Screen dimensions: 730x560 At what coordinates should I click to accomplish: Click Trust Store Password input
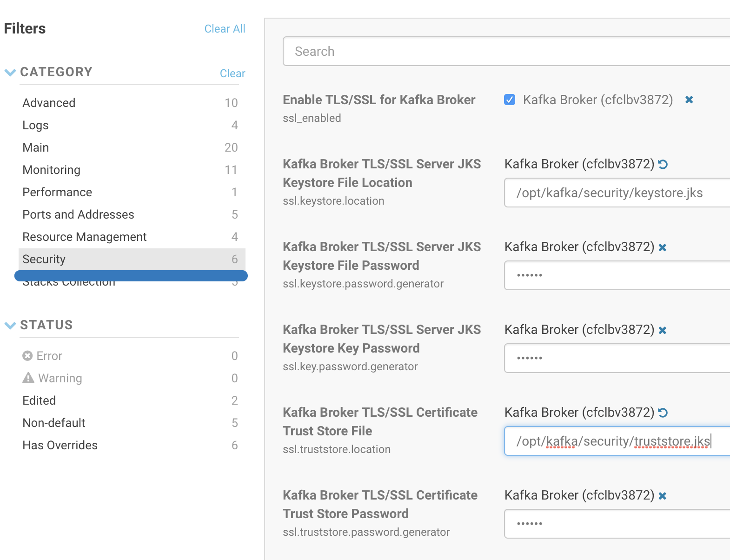tap(617, 524)
